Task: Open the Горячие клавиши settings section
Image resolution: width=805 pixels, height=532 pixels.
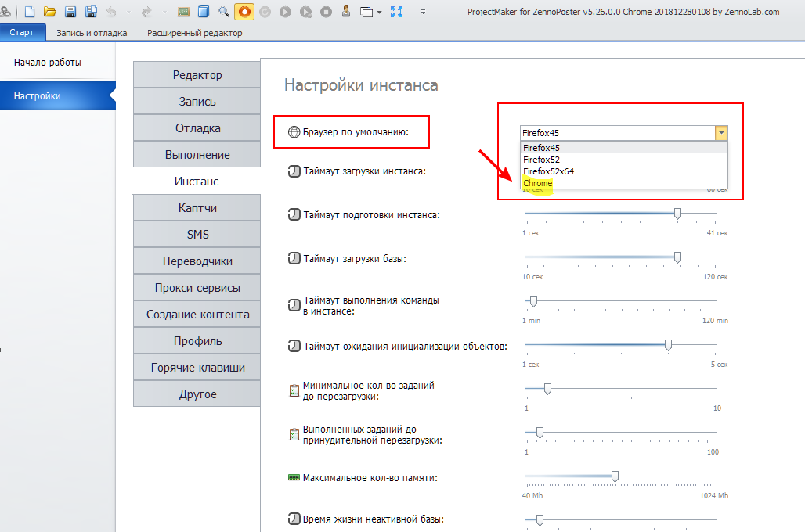Action: coord(197,368)
